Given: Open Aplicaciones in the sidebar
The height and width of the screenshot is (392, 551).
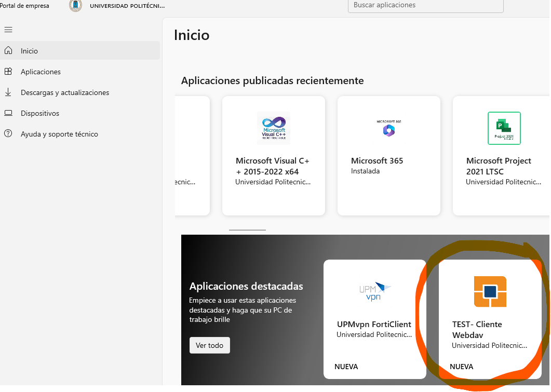Looking at the screenshot, I should pos(80,71).
